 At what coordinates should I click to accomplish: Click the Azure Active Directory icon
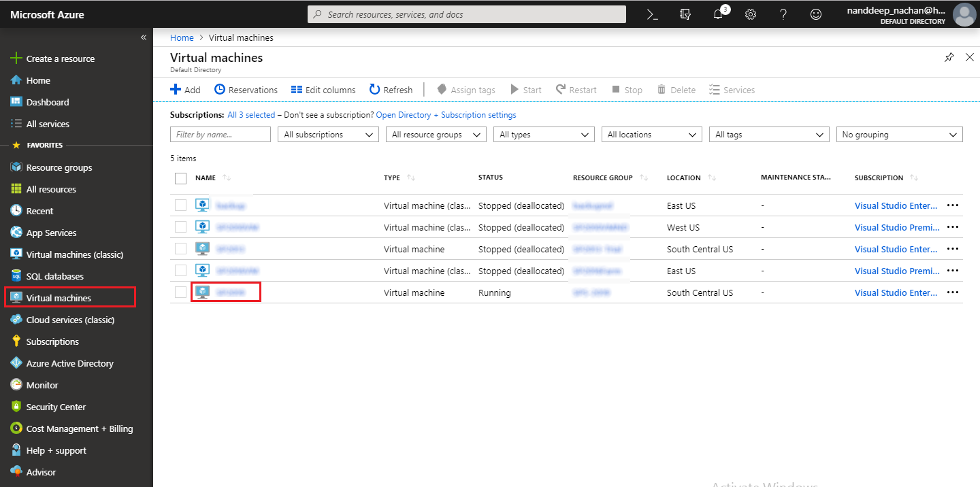coord(16,363)
